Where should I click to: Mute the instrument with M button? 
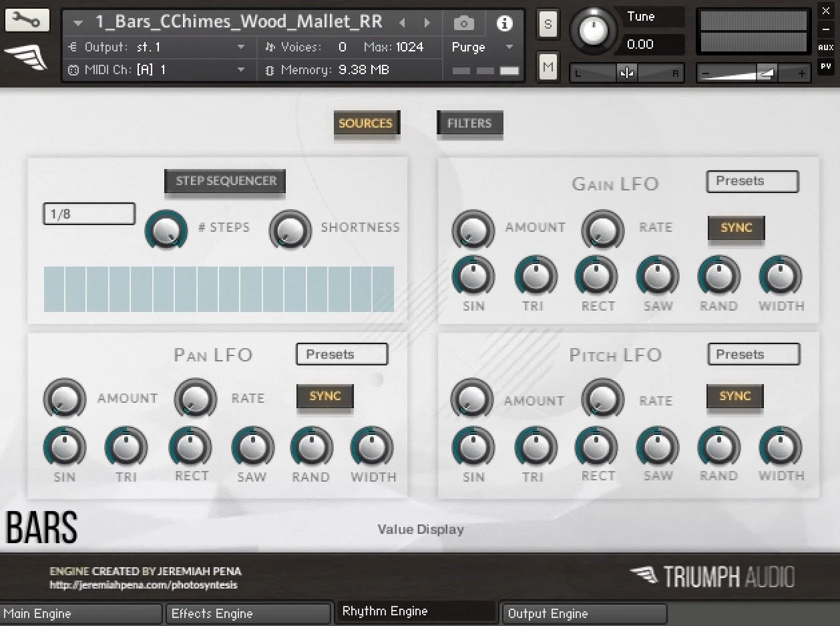(548, 67)
